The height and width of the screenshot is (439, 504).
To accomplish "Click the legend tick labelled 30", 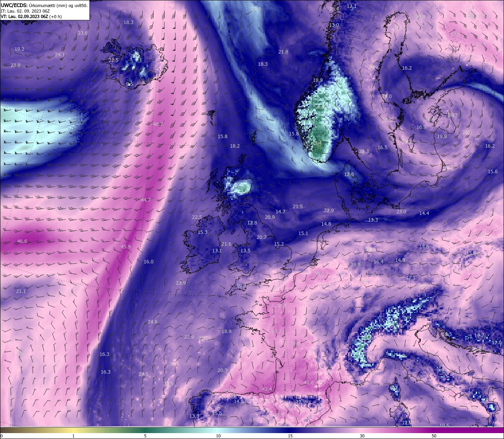I will coord(362,436).
